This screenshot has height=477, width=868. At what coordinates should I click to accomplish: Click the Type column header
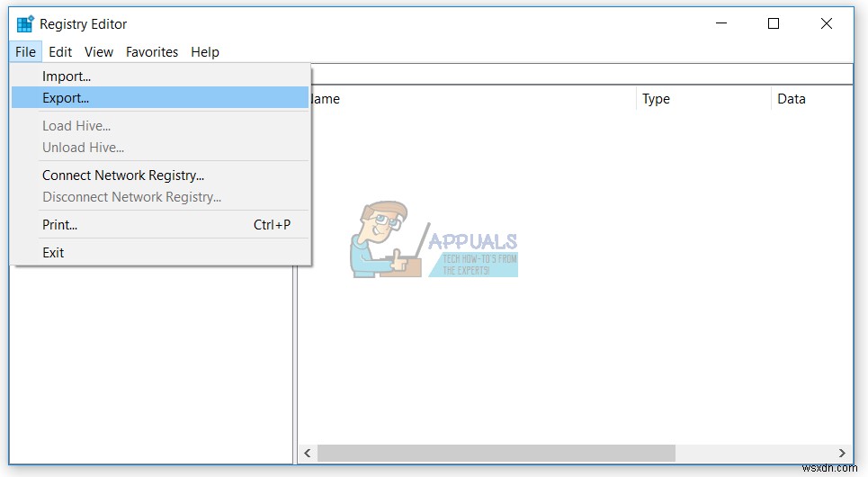tap(703, 99)
